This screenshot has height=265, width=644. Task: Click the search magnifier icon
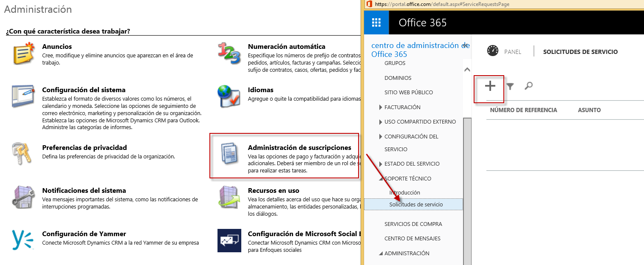pos(528,86)
